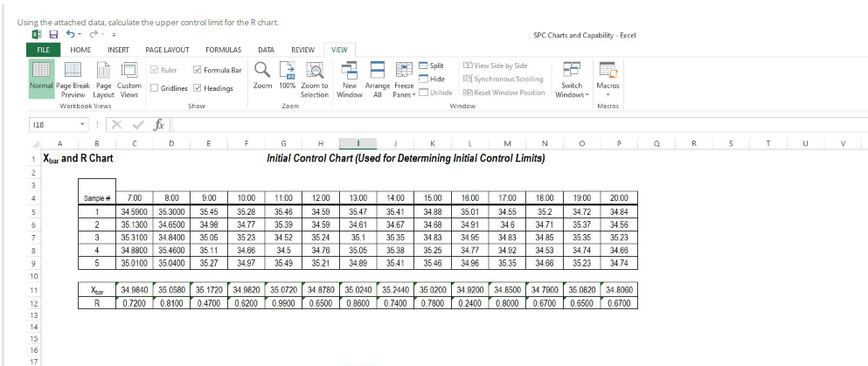Click the Xbar and R Chart title
868x366 pixels.
[x=78, y=159]
